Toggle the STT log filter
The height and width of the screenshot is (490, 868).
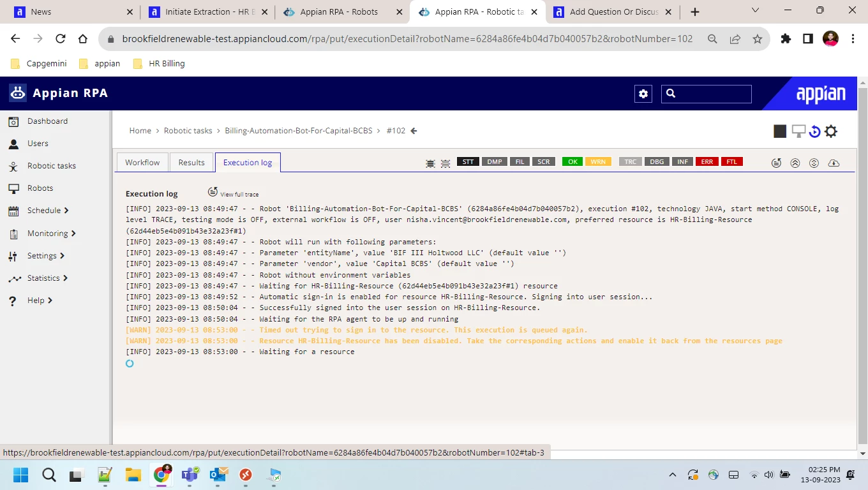(x=468, y=162)
